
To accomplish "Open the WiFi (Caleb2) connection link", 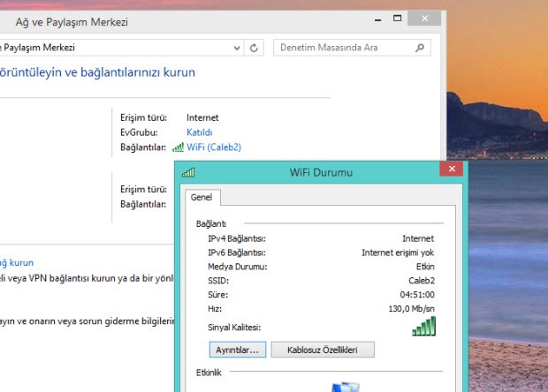I will tap(214, 147).
